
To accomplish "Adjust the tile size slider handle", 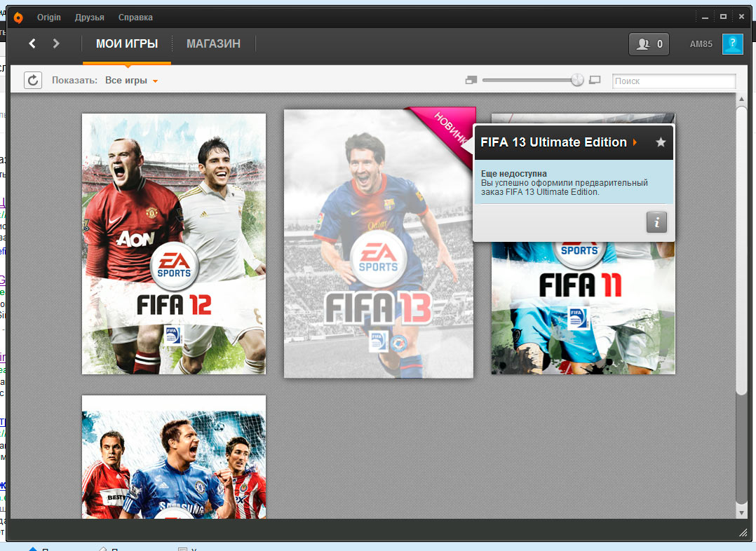I will point(577,80).
